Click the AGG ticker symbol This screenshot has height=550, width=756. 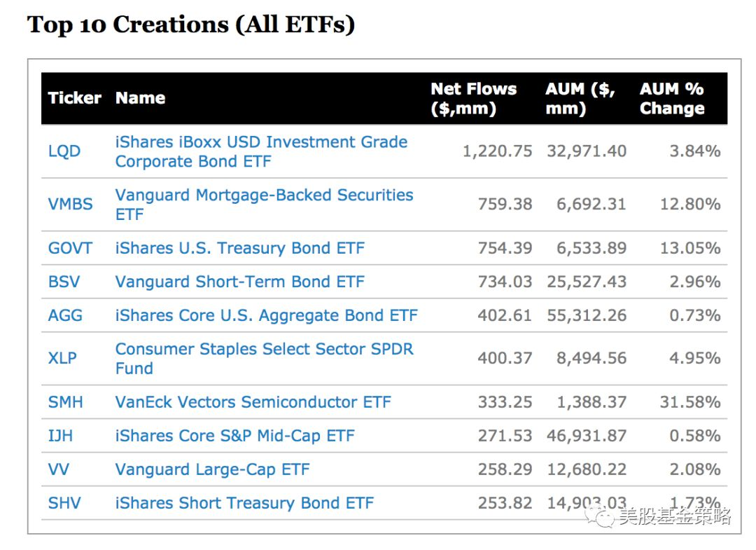[65, 315]
